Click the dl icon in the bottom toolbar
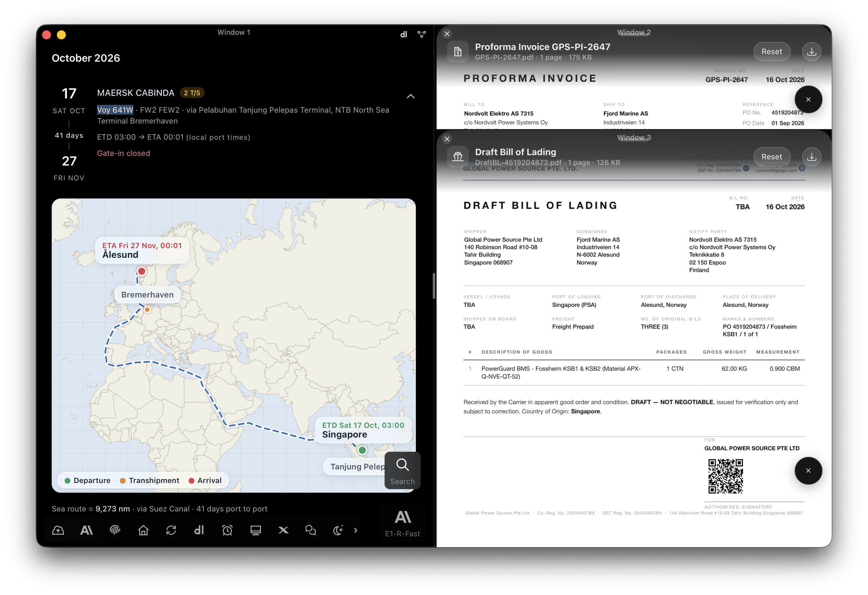This screenshot has width=868, height=595. click(x=199, y=530)
